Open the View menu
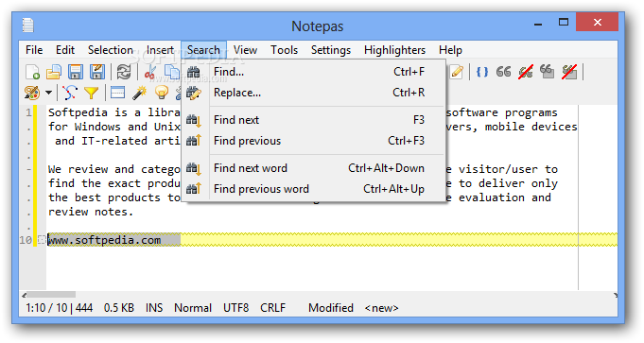 (245, 50)
